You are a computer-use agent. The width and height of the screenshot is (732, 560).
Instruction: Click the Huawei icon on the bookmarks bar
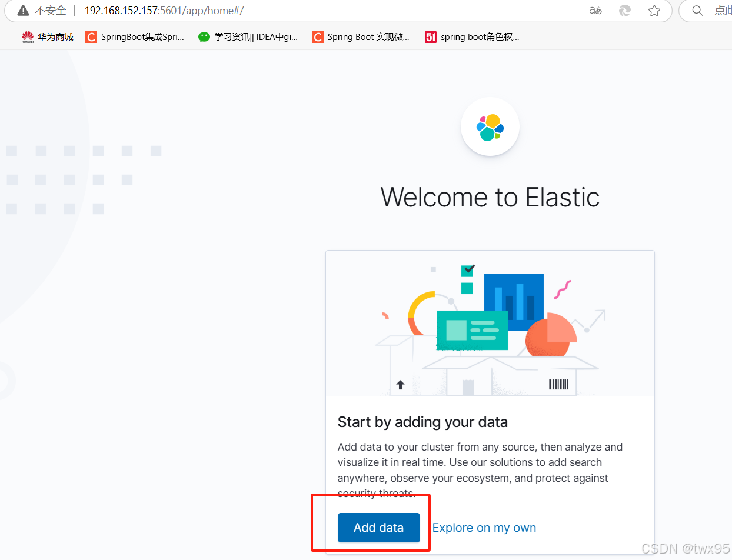point(28,36)
